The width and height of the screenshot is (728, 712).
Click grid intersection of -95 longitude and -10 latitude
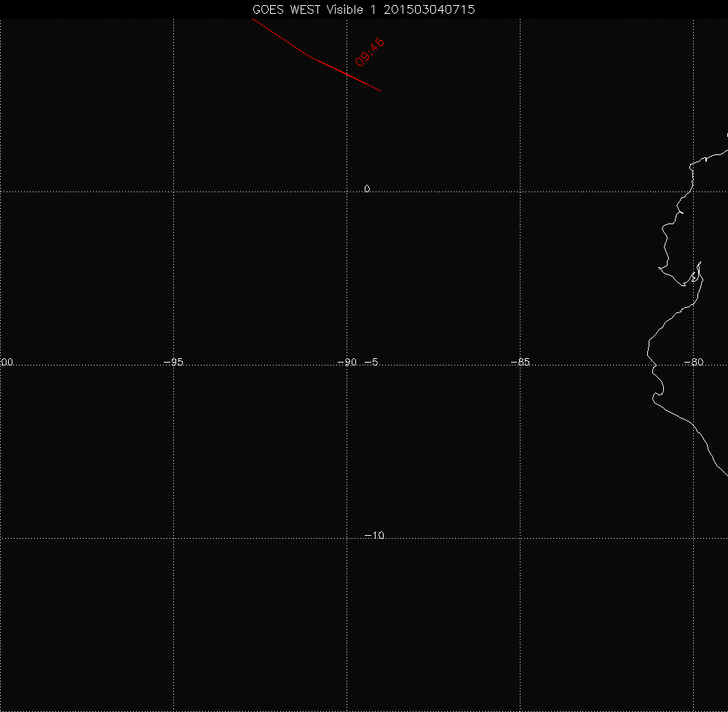coord(174,539)
